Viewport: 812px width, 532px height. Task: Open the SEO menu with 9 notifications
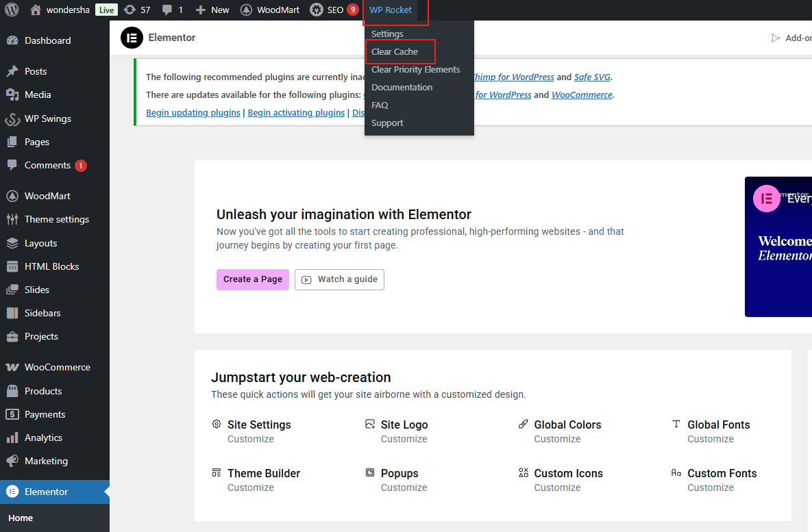pos(334,10)
